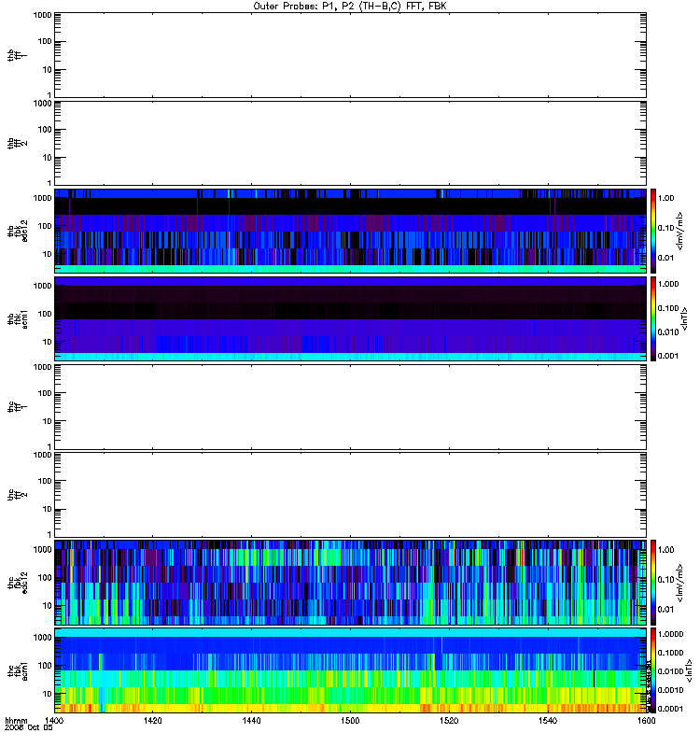Viewport: 700px width, 747px height.
Task: Click the 1500 time axis label
Action: (350, 720)
